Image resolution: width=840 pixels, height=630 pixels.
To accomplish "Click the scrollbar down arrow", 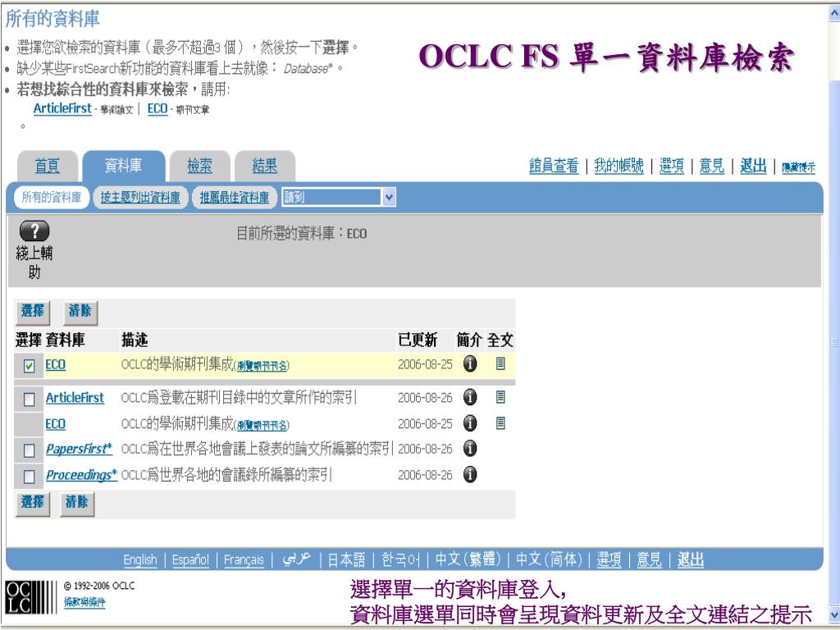I will tap(833, 614).
